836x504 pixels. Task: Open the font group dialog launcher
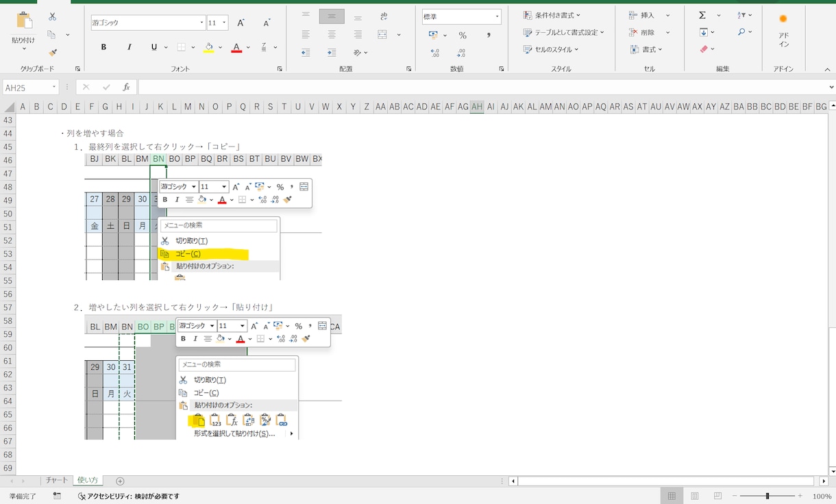280,69
